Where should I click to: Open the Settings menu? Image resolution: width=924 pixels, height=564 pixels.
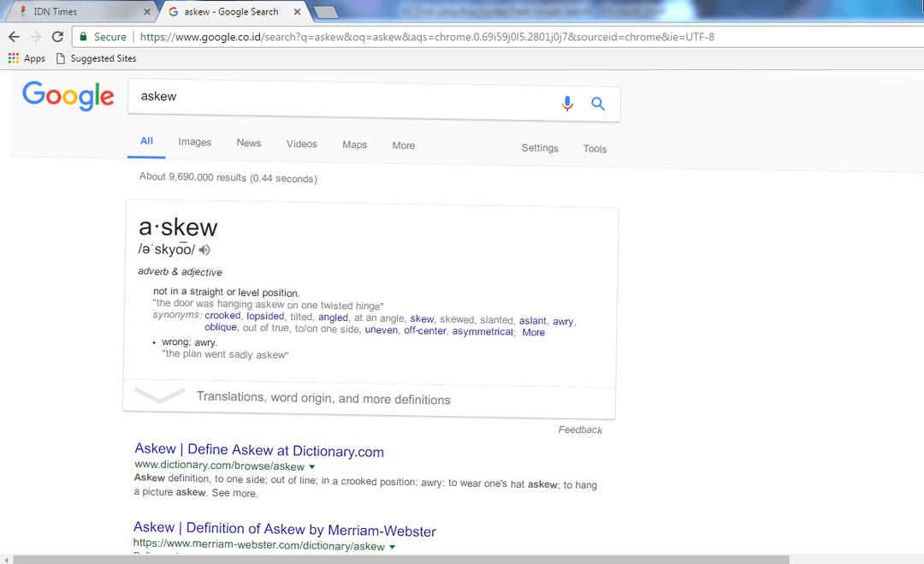(540, 148)
